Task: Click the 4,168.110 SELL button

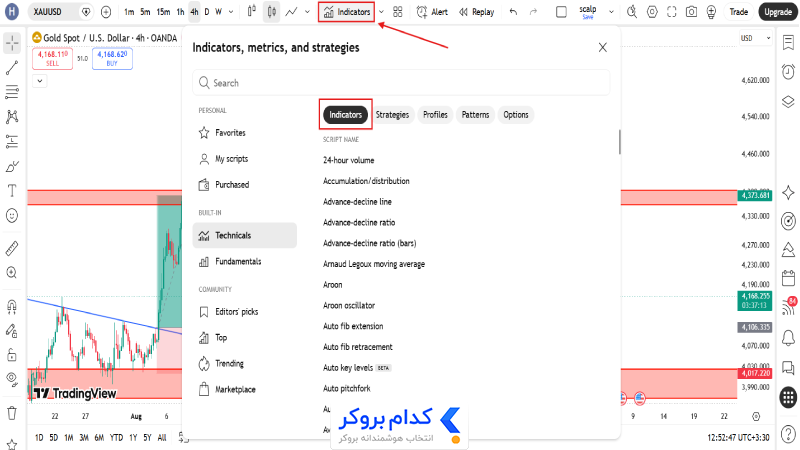Action: click(53, 58)
